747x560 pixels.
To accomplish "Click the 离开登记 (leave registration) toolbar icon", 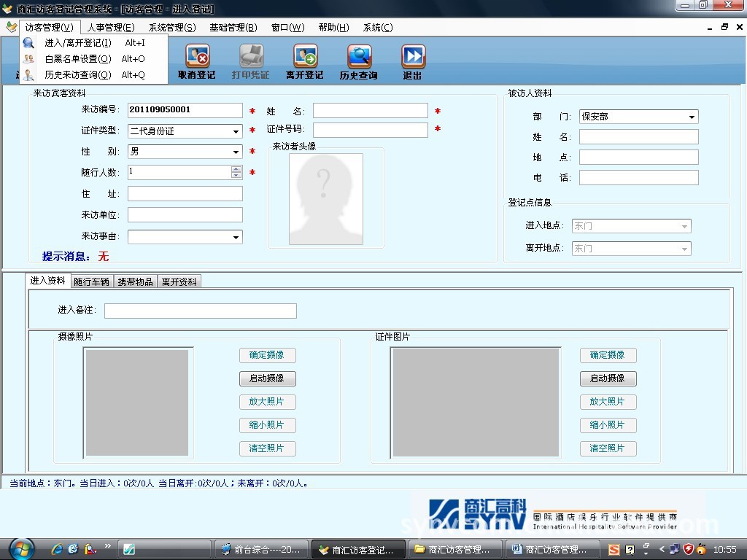I will (x=305, y=57).
